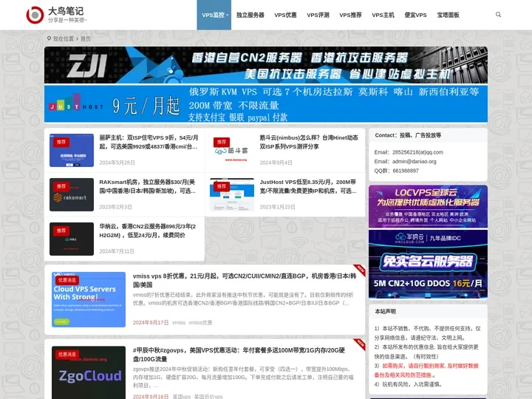Open the ZJI 香港自营CN2服务器 banner

pos(266,65)
